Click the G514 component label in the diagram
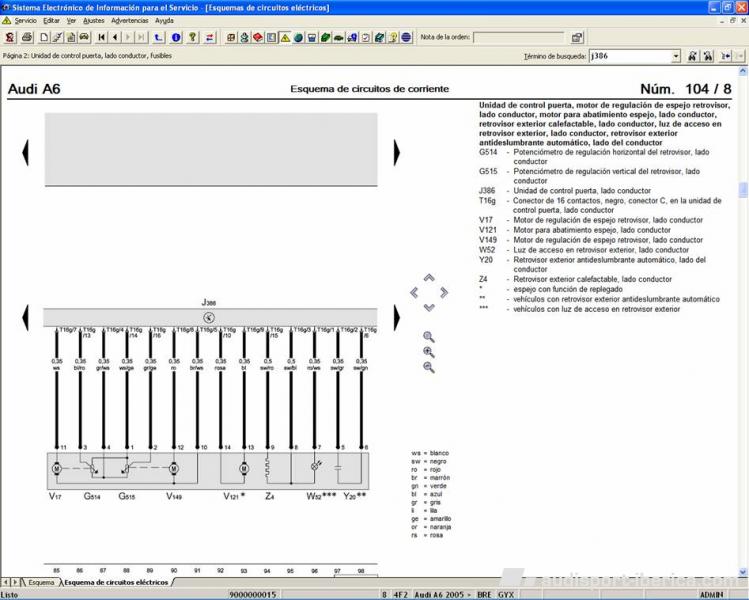This screenshot has width=749, height=600. (92, 496)
